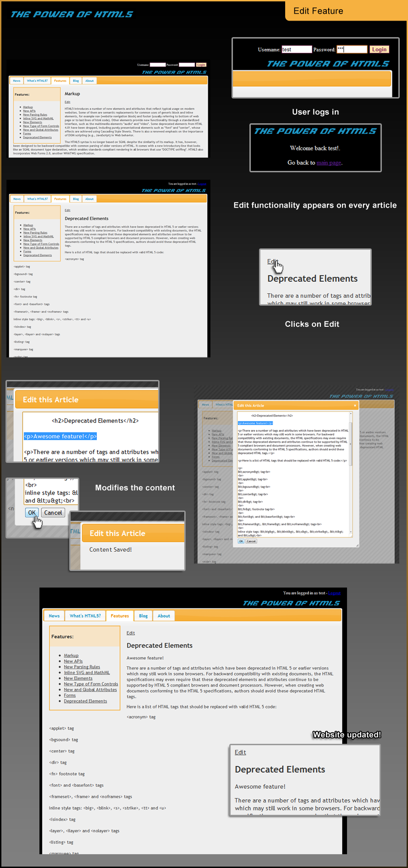Click the 'Content Saved!' message

coord(110,549)
